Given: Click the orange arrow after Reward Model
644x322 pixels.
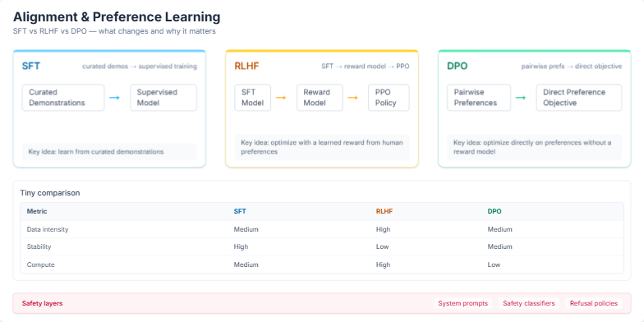Looking at the screenshot, I should click(x=352, y=98).
